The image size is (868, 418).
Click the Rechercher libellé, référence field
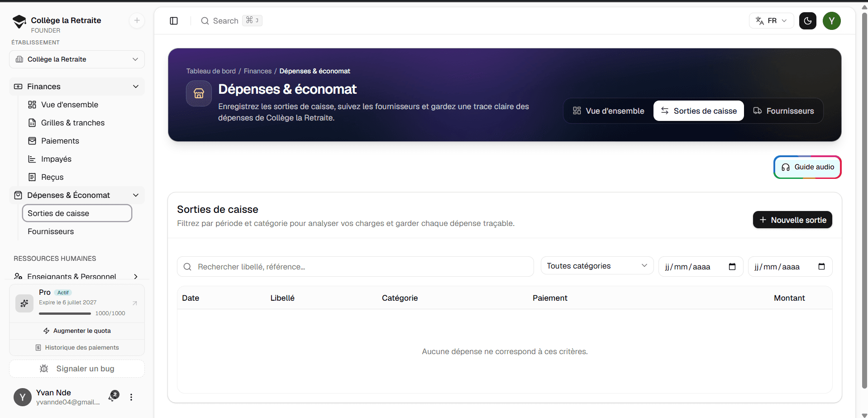pos(355,267)
